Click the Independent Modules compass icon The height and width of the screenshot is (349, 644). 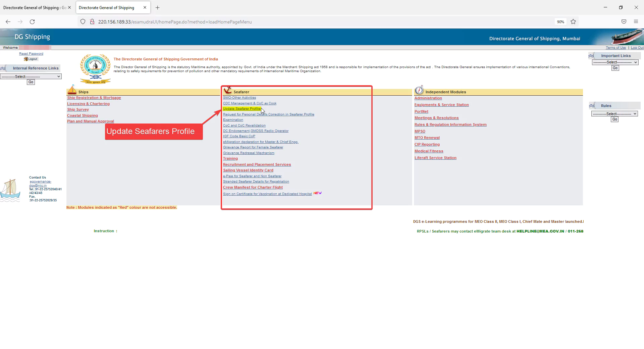tap(419, 90)
